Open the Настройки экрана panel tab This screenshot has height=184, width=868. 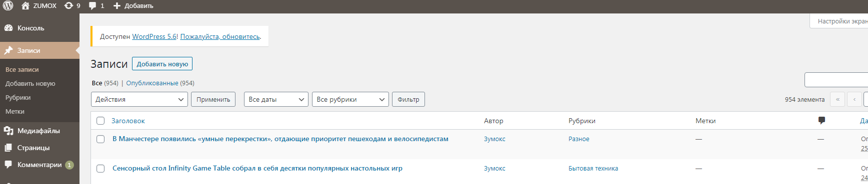click(x=839, y=21)
